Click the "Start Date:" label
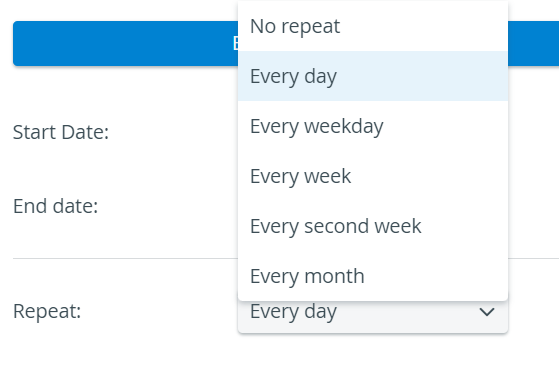Screen dimensions: 559x370 [61, 132]
